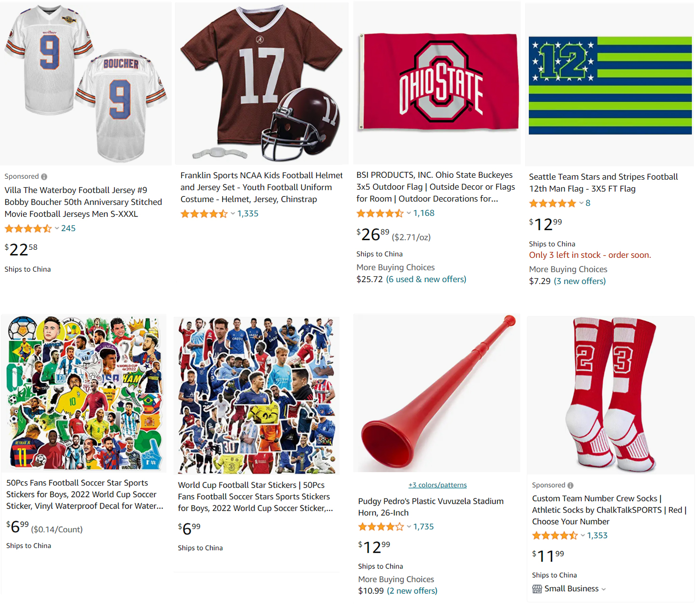The height and width of the screenshot is (610, 700).
Task: View the 1,735 reviews for Vuvuzela horn
Action: [423, 527]
